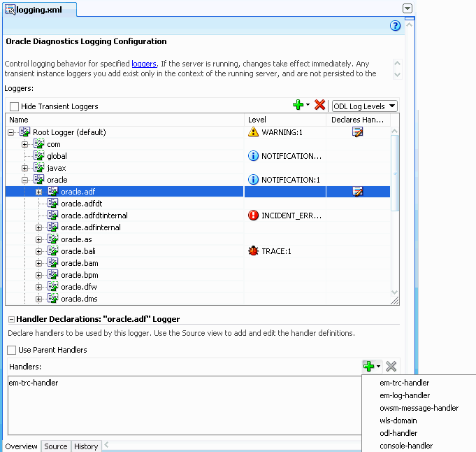This screenshot has width=476, height=452.
Task: Choose em-log-handler from popup menu
Action: [405, 395]
